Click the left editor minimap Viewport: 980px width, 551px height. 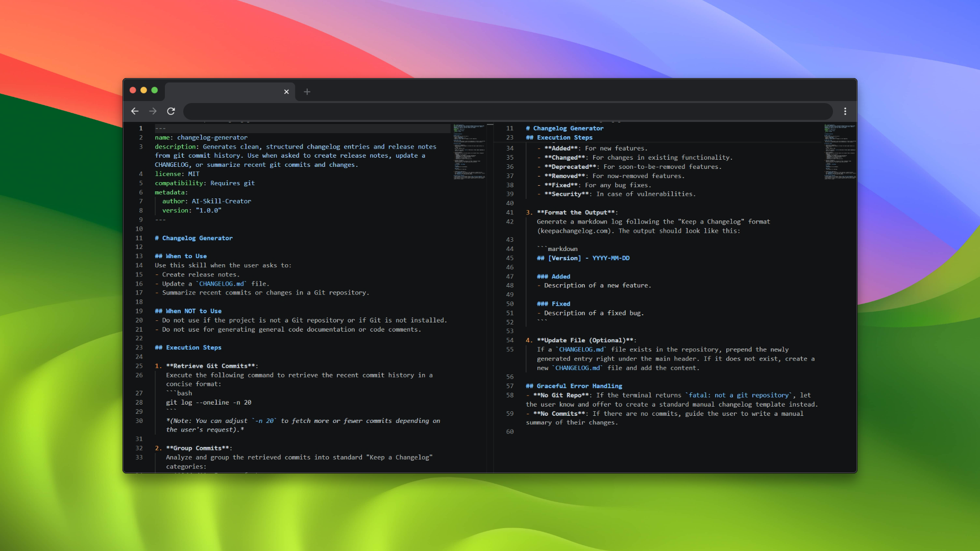pos(469,152)
